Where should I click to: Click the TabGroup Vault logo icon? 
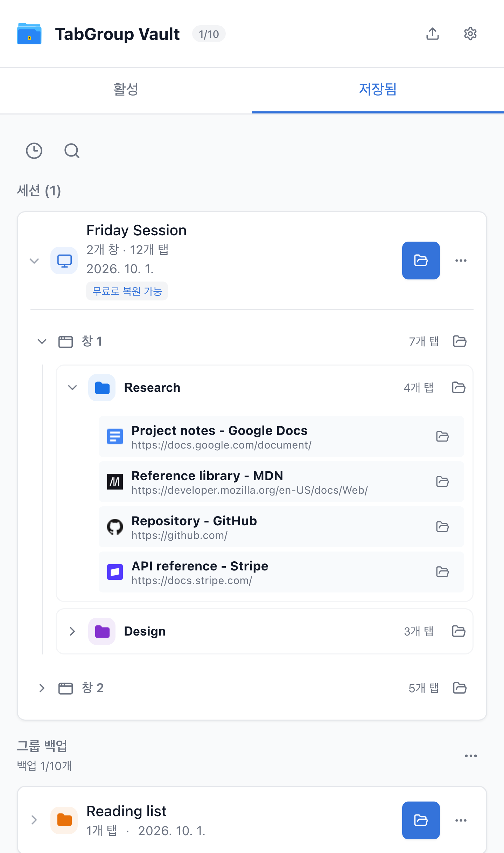click(x=29, y=34)
